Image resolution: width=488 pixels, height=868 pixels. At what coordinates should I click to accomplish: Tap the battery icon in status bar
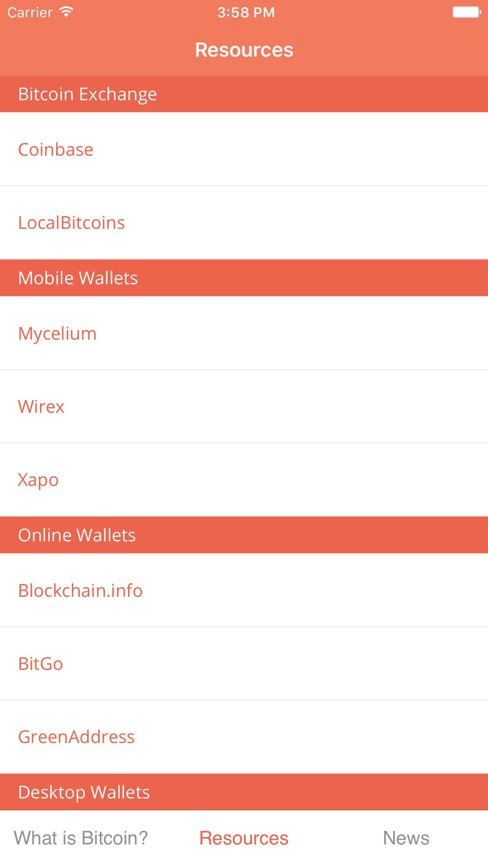[x=466, y=12]
